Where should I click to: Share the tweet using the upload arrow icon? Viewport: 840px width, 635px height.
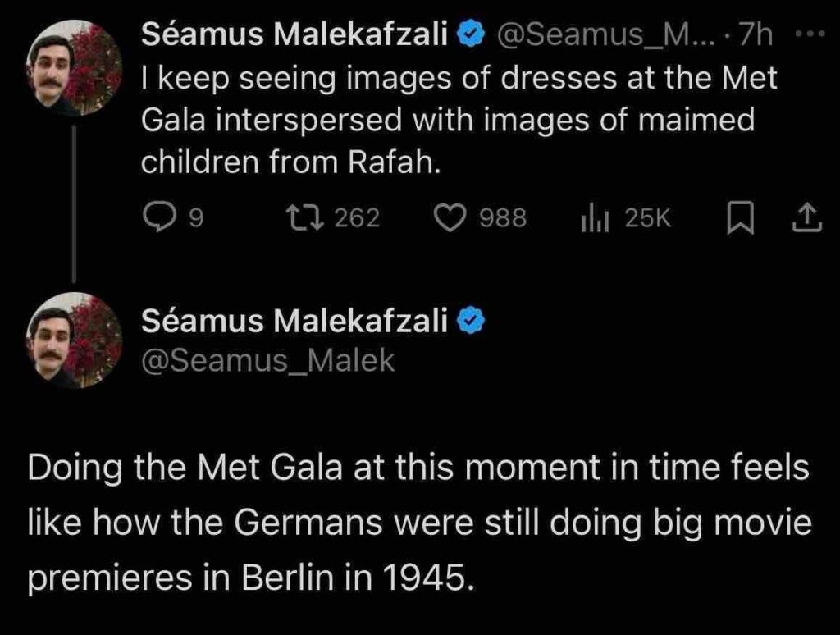[x=806, y=217]
